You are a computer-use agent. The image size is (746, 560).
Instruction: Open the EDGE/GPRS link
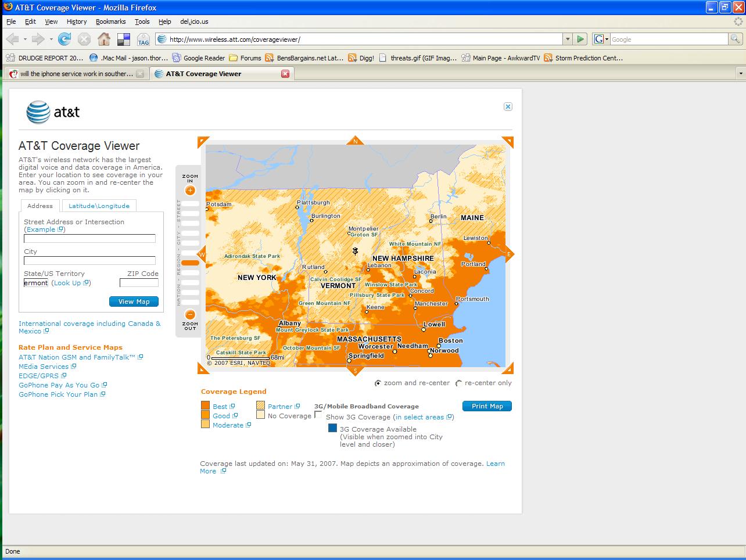click(x=38, y=376)
